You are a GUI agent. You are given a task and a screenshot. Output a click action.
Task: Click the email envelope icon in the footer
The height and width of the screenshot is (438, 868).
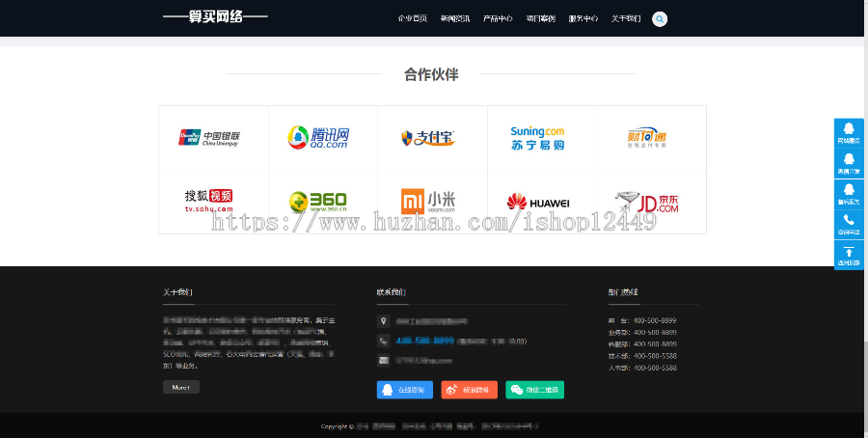coord(383,360)
